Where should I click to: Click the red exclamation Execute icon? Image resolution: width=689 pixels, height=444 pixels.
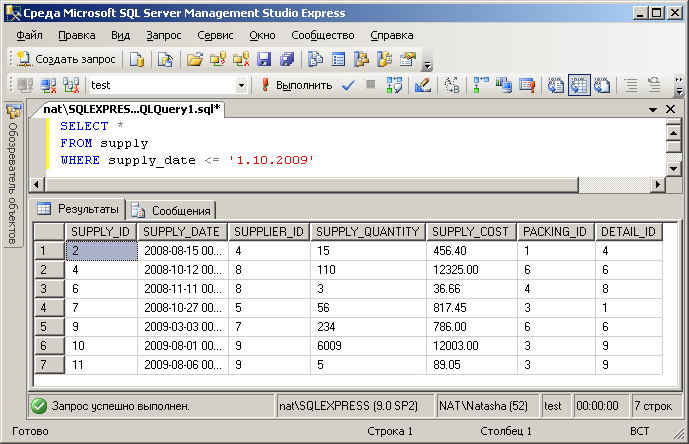265,84
